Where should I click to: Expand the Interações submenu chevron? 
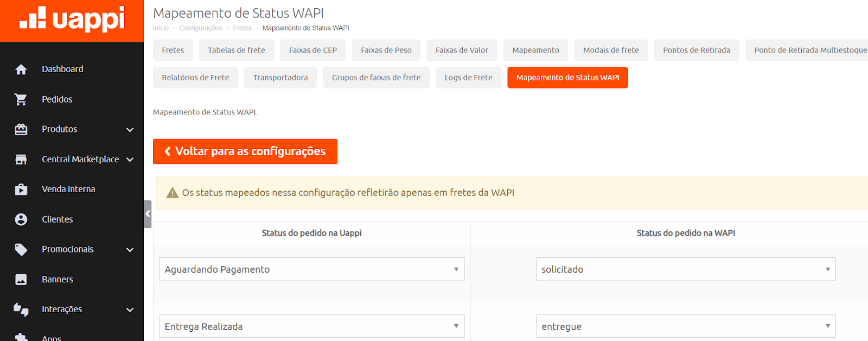coord(130,310)
